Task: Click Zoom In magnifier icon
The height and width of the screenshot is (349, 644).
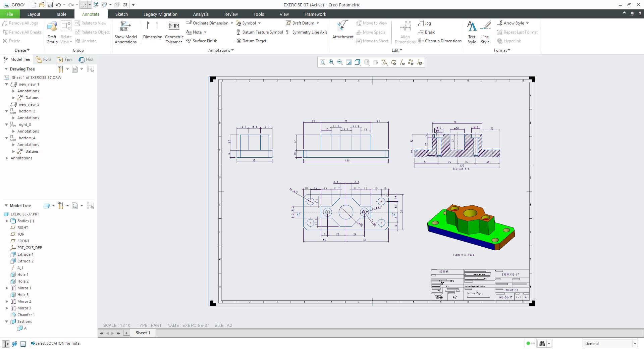Action: pos(331,62)
